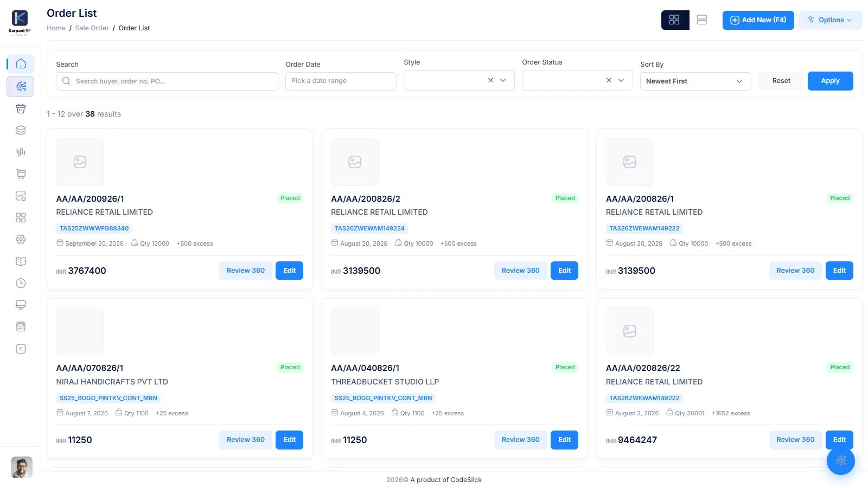Clear the Style filter selection
Viewport: 868px width, 488px height.
490,80
